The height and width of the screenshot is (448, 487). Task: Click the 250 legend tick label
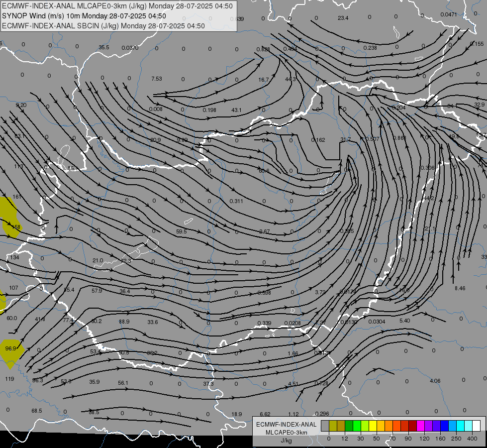pyautogui.click(x=456, y=439)
